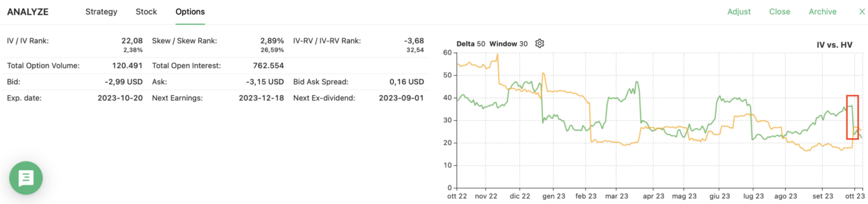Click the Exp. date value 2023-10-20
The width and height of the screenshot is (868, 204).
coord(120,98)
